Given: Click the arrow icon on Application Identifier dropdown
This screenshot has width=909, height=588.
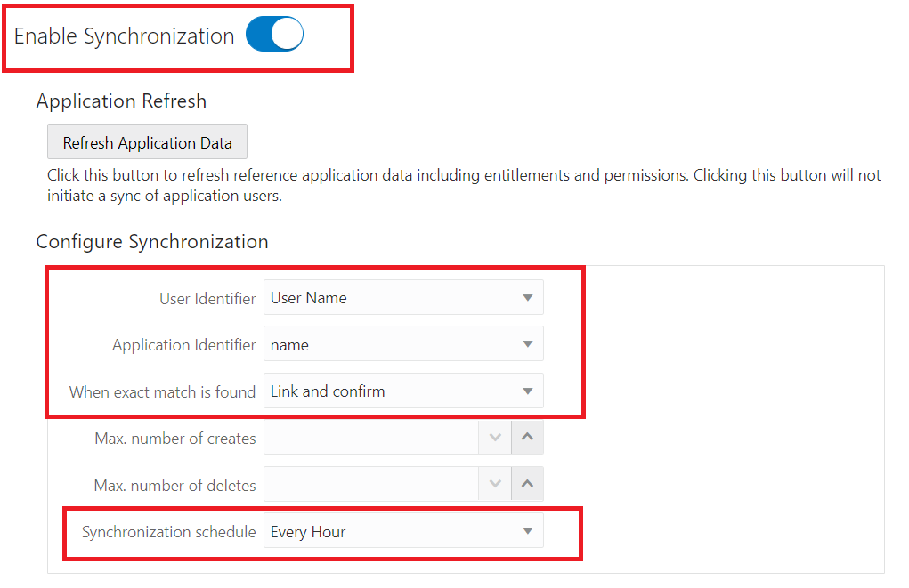Looking at the screenshot, I should (527, 344).
